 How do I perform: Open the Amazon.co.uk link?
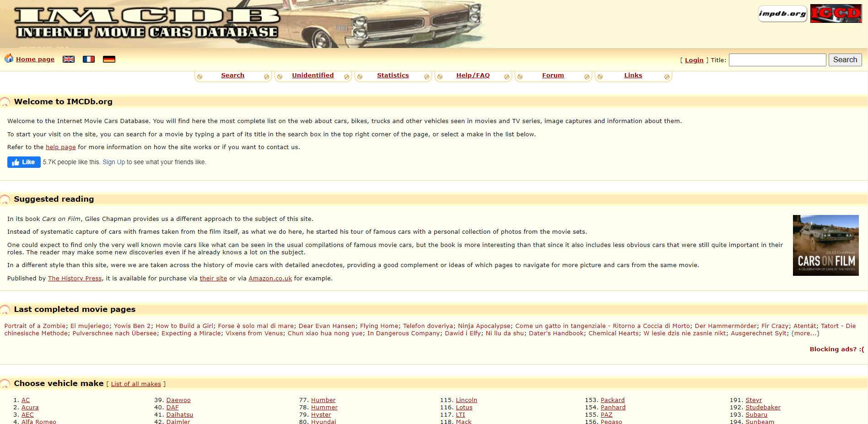[x=270, y=279]
